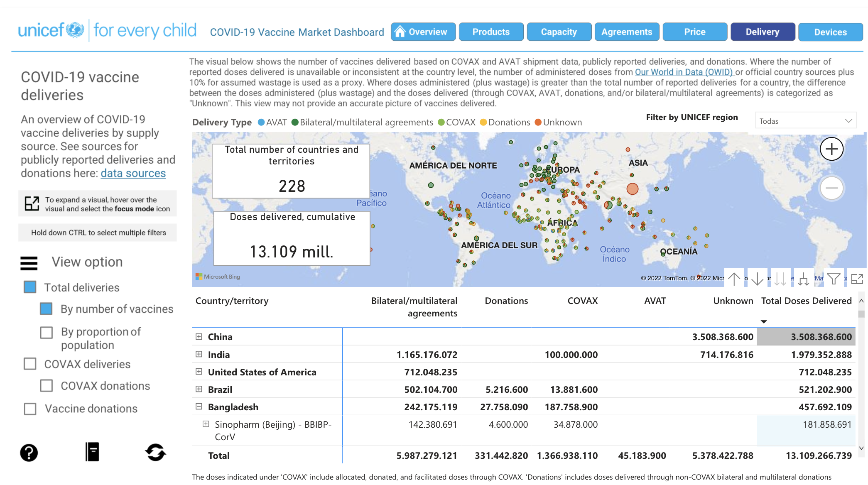Click the 228 countries and territories card
Screen dimensions: 868x485
click(x=291, y=171)
